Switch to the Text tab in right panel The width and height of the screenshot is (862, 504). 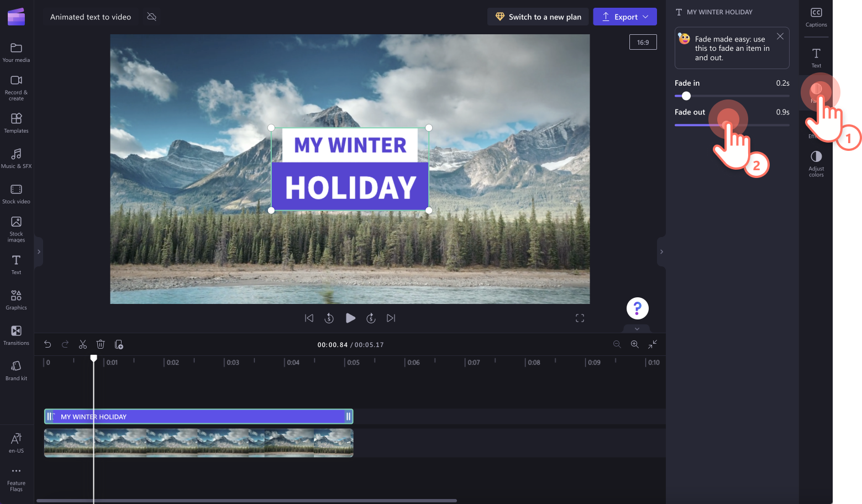(816, 57)
